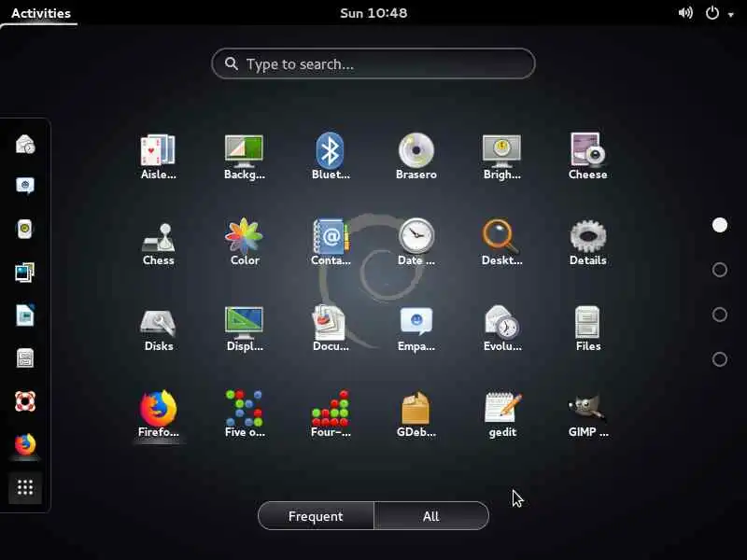
Task: Open the GIMP image editor
Action: [587, 413]
